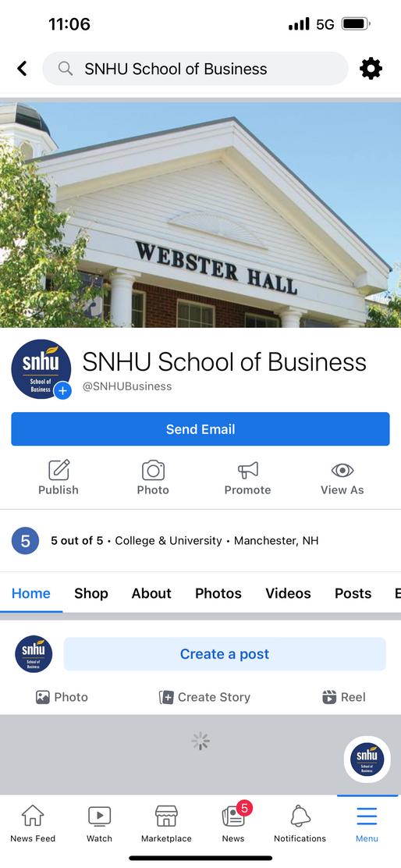Image resolution: width=401 pixels, height=868 pixels.
Task: Click the search field for SNHU School of Business
Action: (x=195, y=69)
